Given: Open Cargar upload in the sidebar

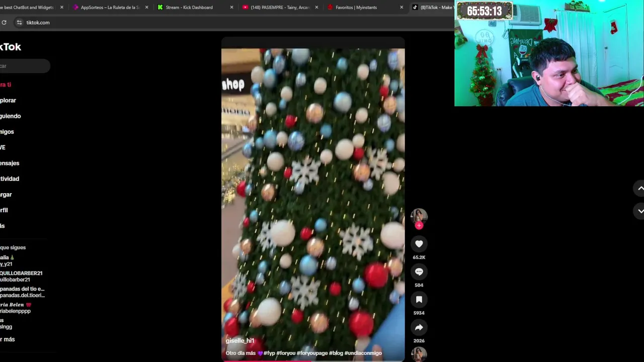Looking at the screenshot, I should 6,194.
